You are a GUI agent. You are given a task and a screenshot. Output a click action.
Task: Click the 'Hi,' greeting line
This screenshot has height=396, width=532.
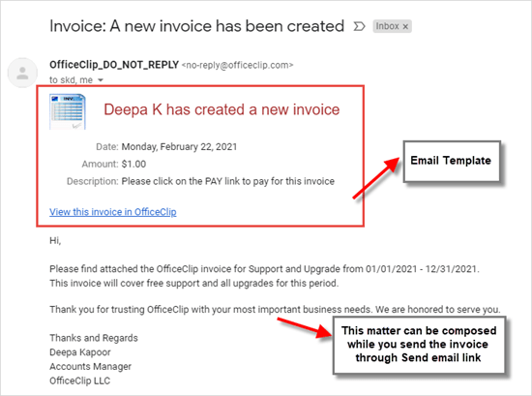click(x=55, y=241)
